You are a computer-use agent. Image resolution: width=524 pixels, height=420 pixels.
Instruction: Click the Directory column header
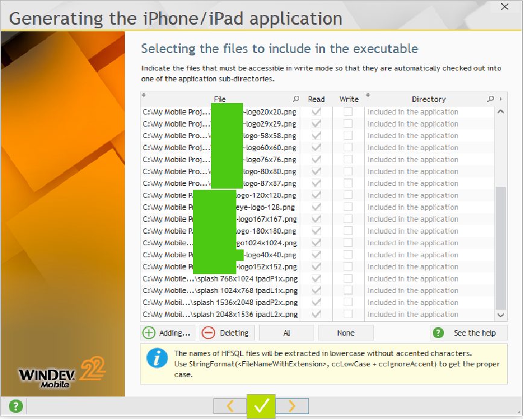coord(429,99)
